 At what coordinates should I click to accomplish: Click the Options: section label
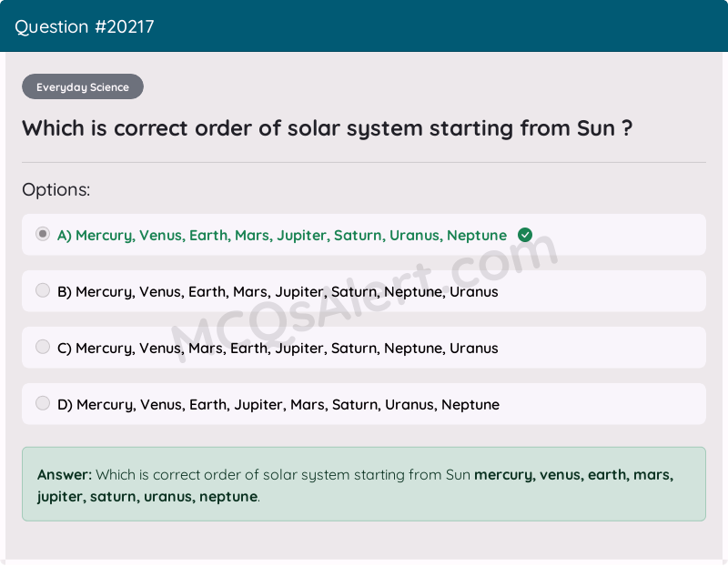click(x=56, y=189)
